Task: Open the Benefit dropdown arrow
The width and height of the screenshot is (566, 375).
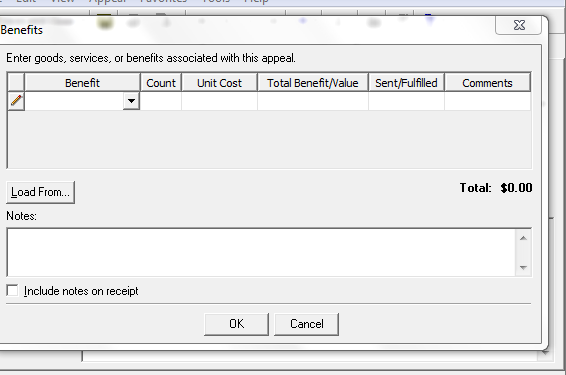Action: click(131, 101)
